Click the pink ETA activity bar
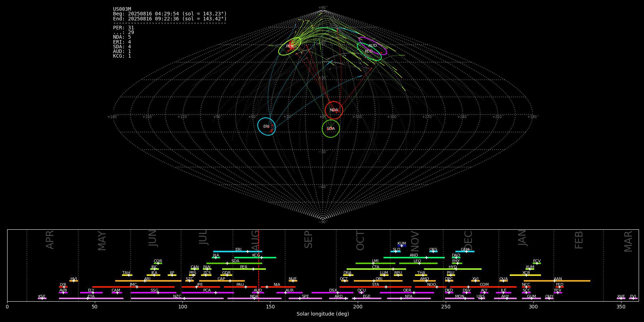This screenshot has height=322, width=644. 91,298
